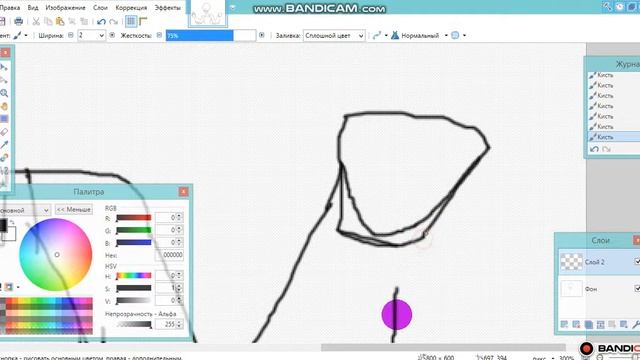Image resolution: width=640 pixels, height=360 pixels.
Task: Toggle the pixel grid icon
Action: 131,21
